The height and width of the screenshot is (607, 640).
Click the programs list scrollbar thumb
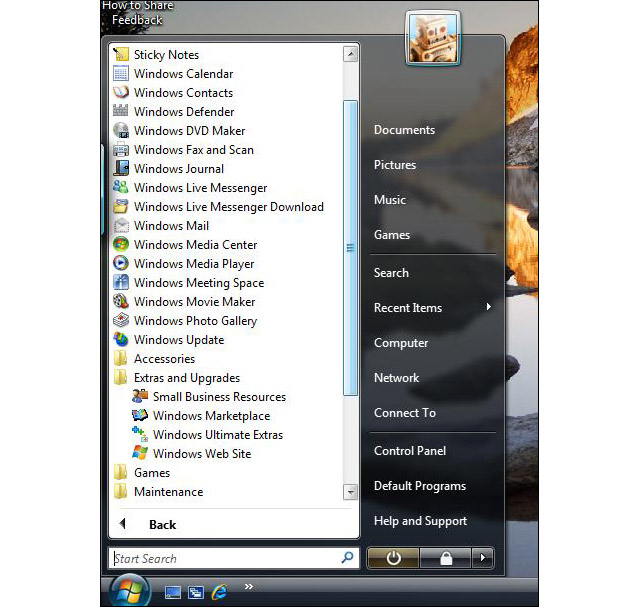(350, 248)
